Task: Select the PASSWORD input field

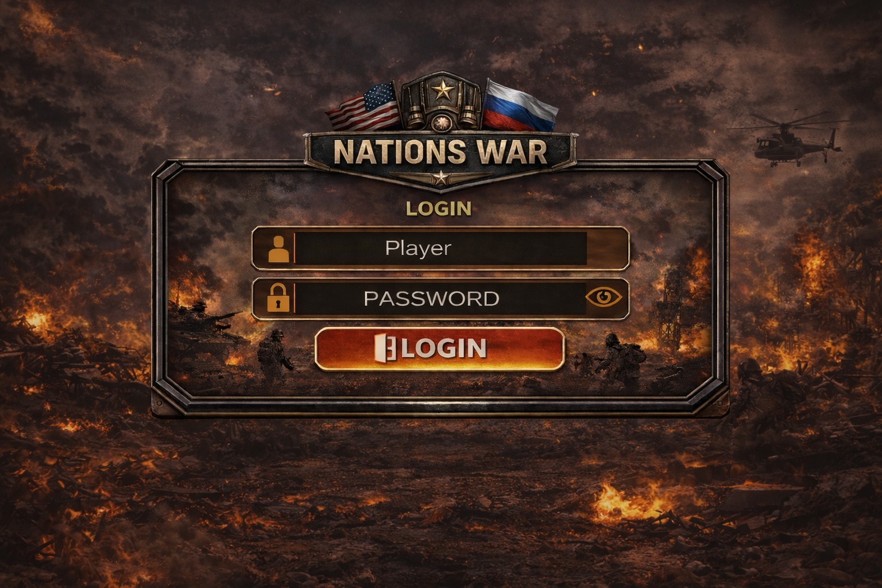Action: coord(440,299)
